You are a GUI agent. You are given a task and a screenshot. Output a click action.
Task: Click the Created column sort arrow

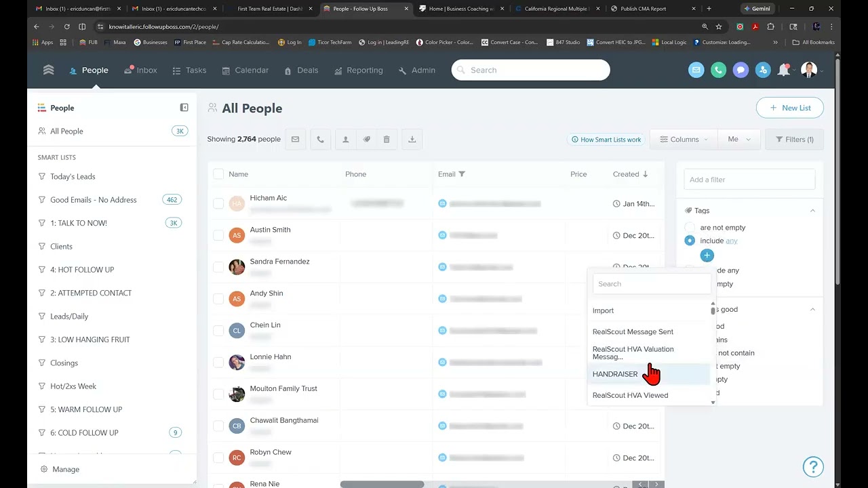tap(645, 174)
